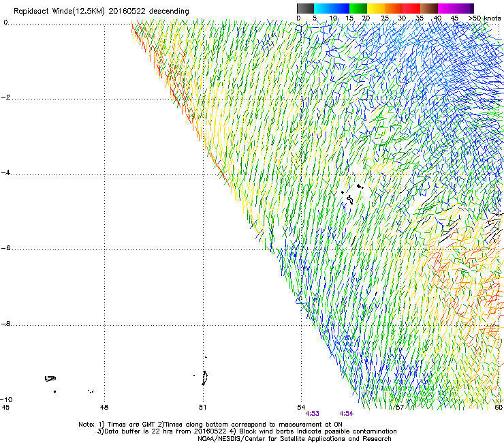Click the legend label '40'
The width and height of the screenshot is (504, 443).
click(437, 18)
